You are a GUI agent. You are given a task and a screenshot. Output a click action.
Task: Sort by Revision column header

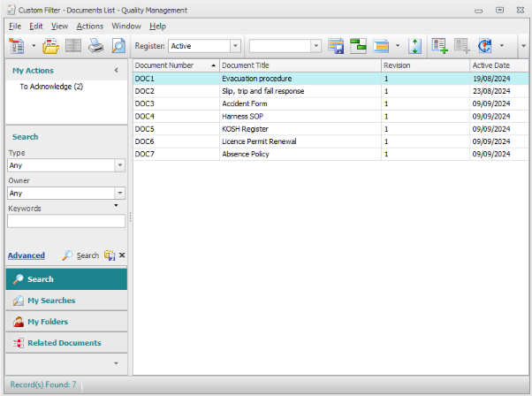(425, 65)
